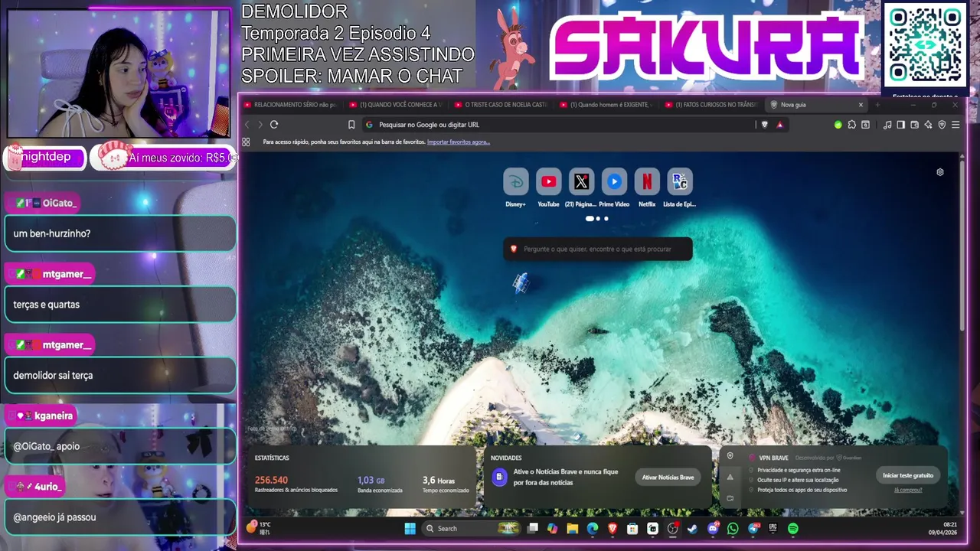Toggle the browser sidebar panel icon

901,125
